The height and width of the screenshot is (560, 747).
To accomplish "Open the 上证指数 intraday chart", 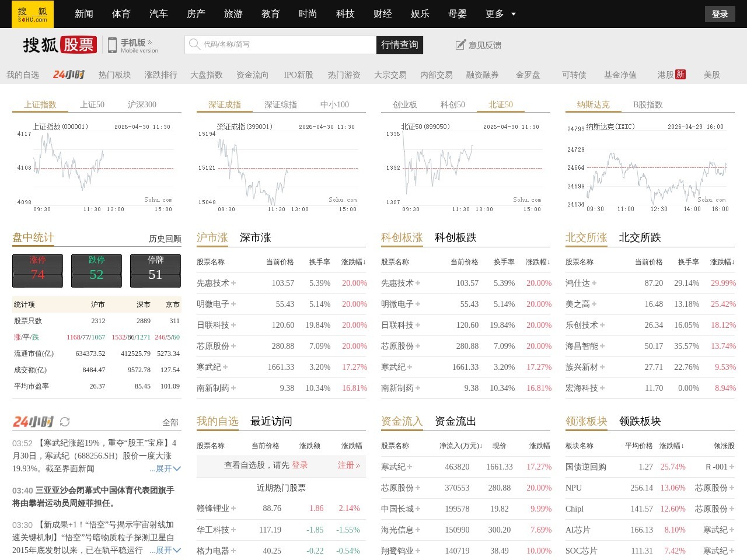I will (96, 167).
